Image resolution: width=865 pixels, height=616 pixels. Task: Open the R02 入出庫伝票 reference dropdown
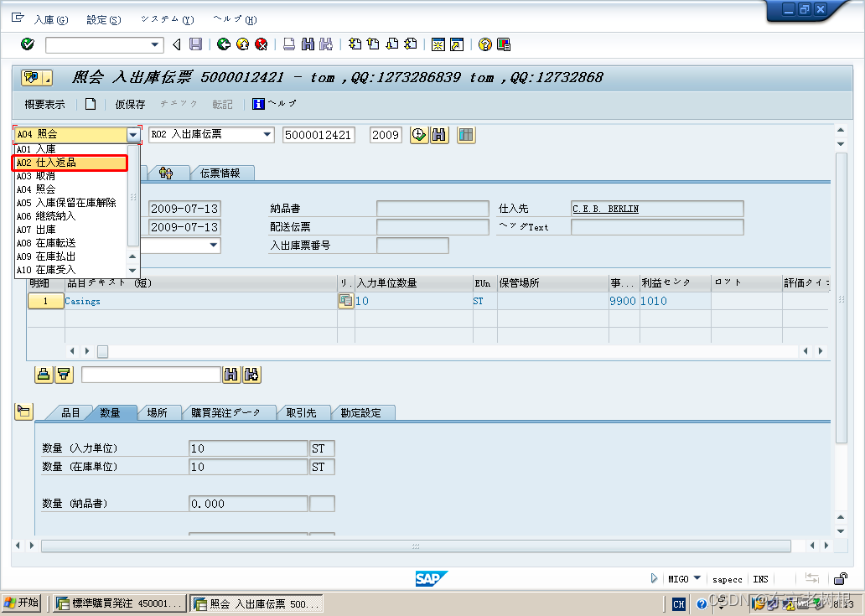267,134
